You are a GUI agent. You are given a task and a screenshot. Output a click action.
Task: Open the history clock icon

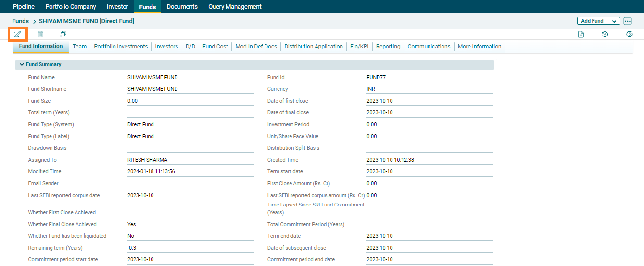(605, 34)
